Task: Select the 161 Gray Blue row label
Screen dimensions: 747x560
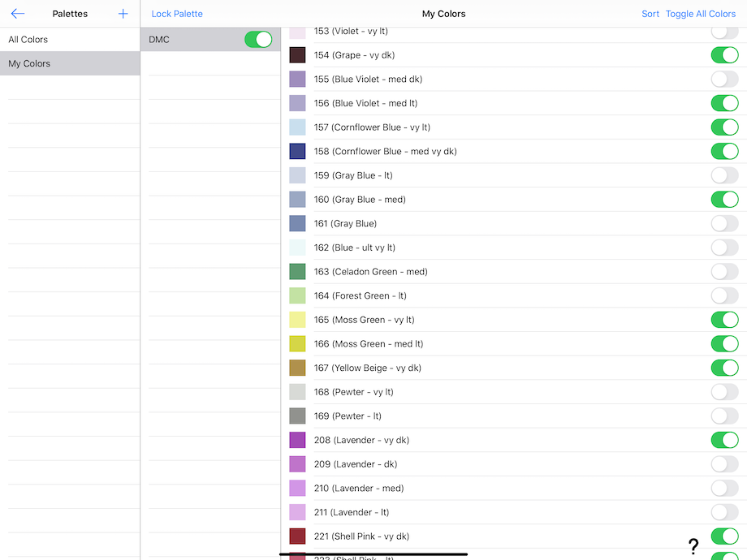Action: click(x=345, y=224)
